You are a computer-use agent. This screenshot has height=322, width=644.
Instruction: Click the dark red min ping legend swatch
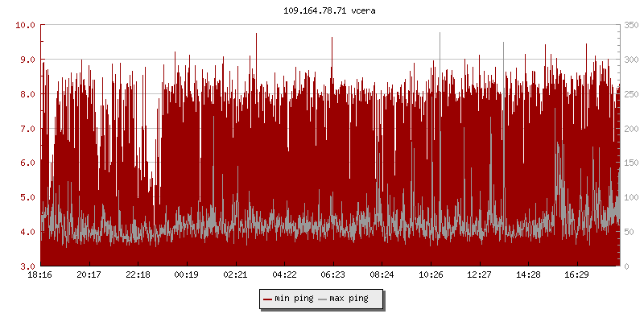268,299
